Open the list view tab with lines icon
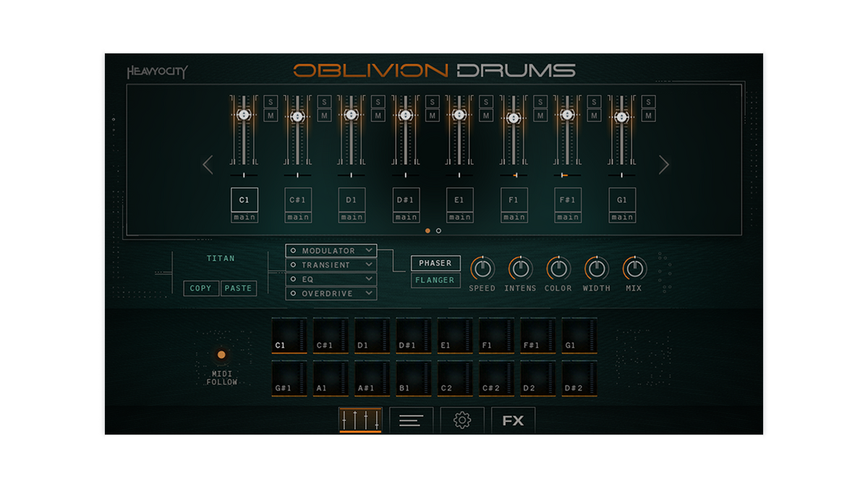This screenshot has width=868, height=488. coord(411,420)
